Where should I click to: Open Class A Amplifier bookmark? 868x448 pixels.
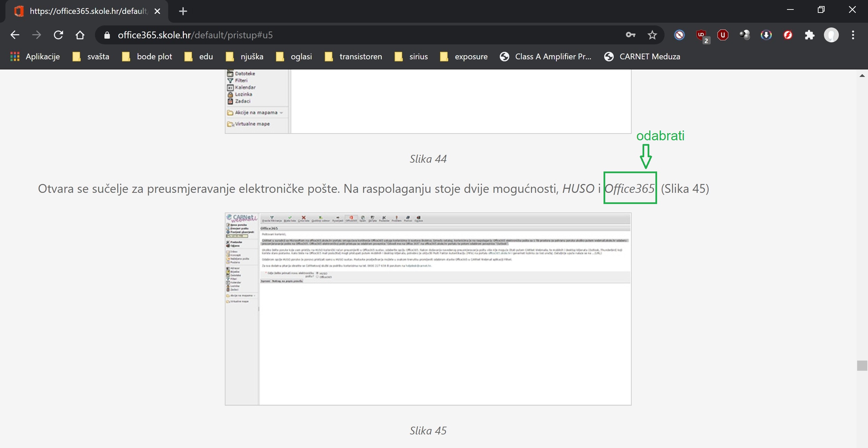click(x=546, y=57)
